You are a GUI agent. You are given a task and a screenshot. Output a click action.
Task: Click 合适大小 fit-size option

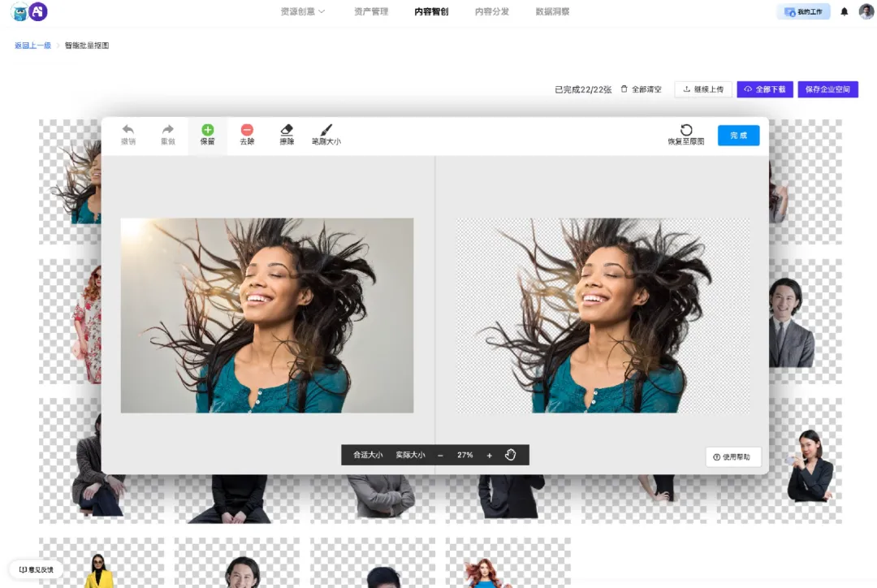pyautogui.click(x=368, y=455)
